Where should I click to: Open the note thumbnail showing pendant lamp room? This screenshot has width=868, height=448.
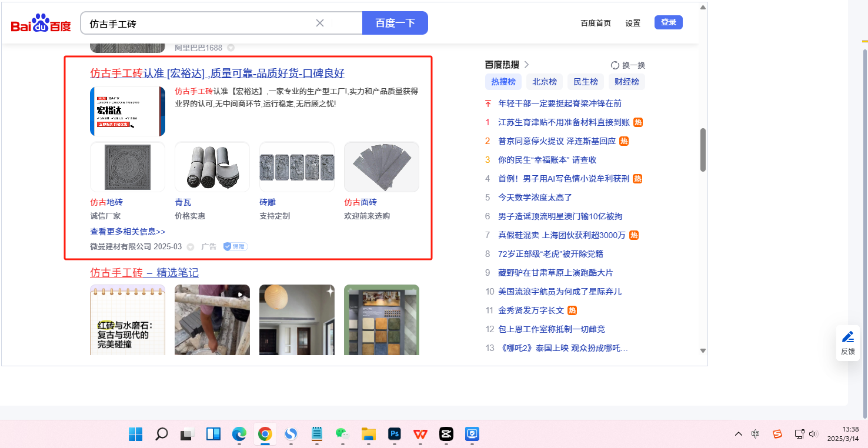point(297,320)
